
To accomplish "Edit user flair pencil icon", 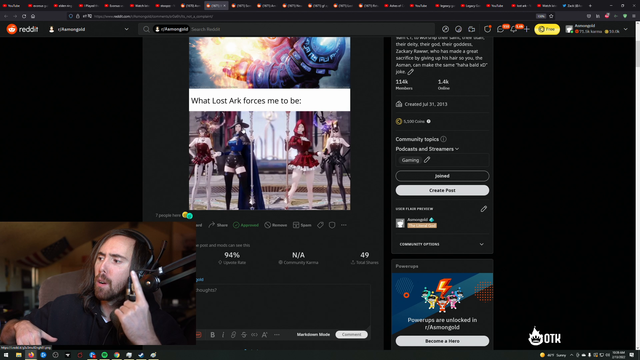I will (x=484, y=209).
